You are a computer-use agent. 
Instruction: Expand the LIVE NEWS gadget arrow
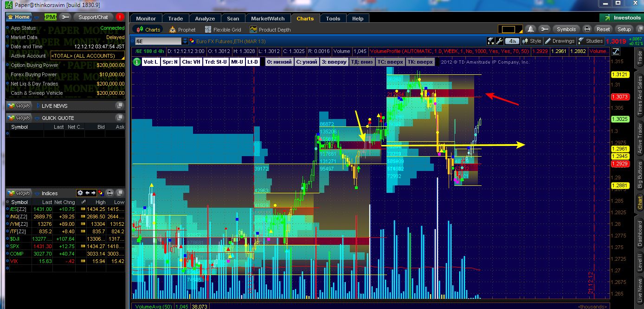coord(38,106)
